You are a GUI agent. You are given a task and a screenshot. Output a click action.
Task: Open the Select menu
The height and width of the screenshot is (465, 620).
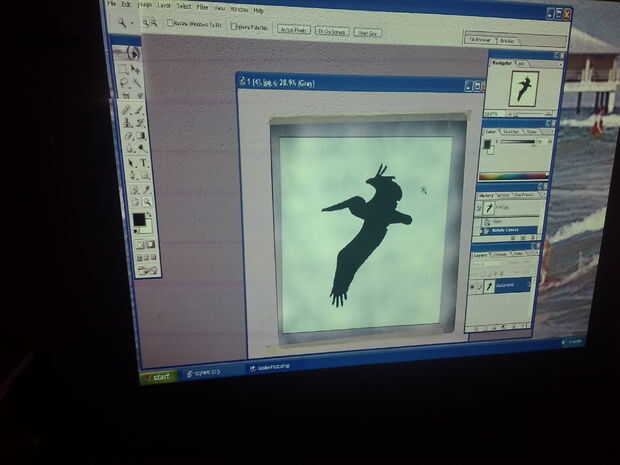(183, 7)
